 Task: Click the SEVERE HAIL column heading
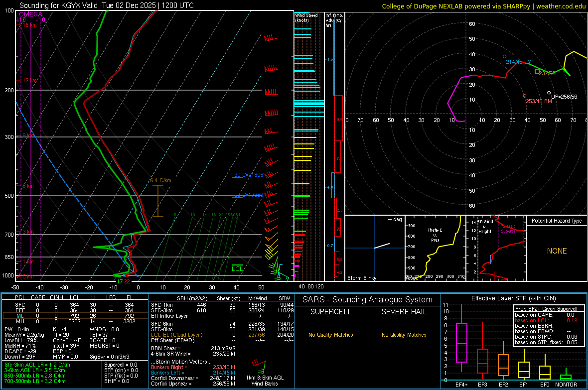click(404, 312)
